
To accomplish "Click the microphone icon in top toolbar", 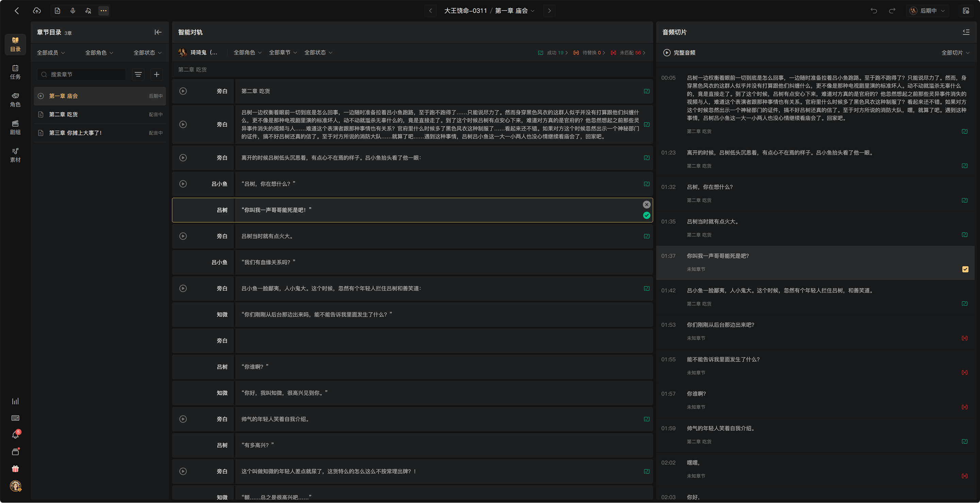I will click(x=73, y=11).
